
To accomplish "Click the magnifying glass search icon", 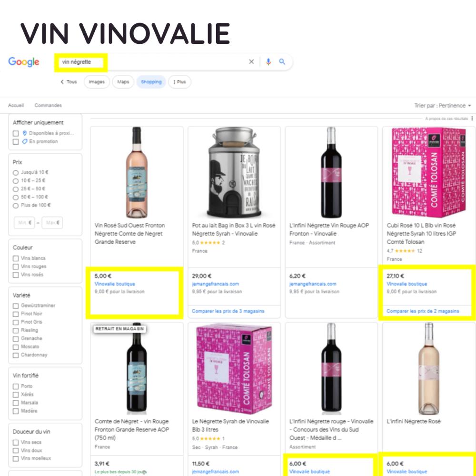I will [x=282, y=62].
